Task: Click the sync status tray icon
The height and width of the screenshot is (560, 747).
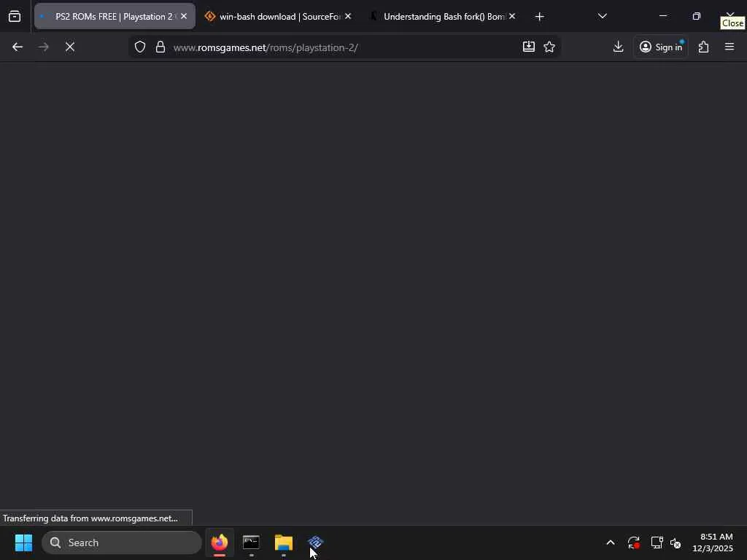Action: (x=634, y=542)
